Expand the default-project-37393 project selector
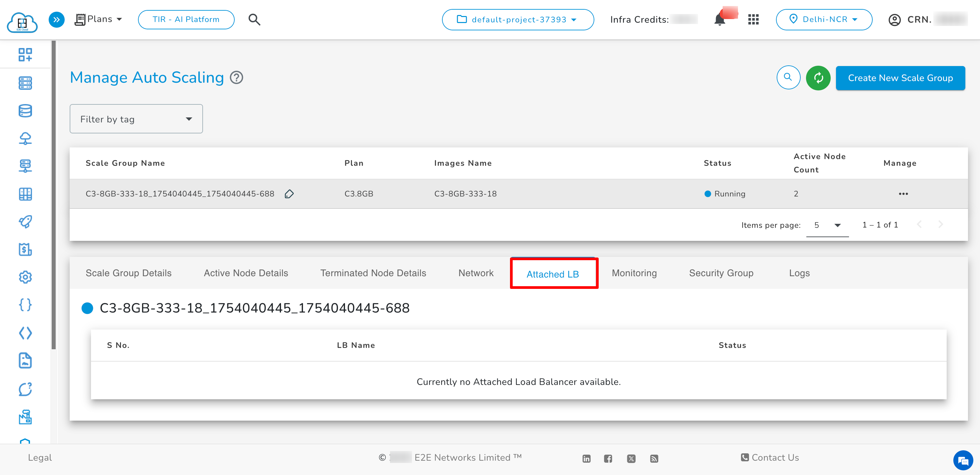The width and height of the screenshot is (980, 475). (x=517, y=20)
